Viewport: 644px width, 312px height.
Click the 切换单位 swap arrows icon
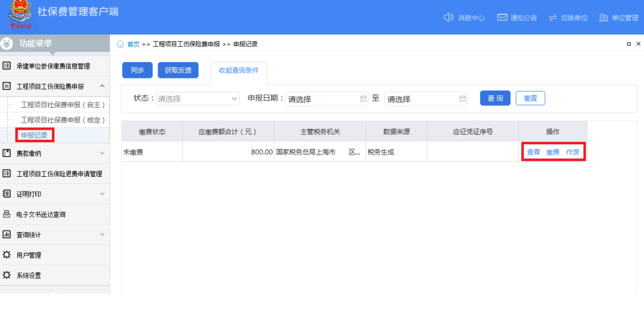552,17
